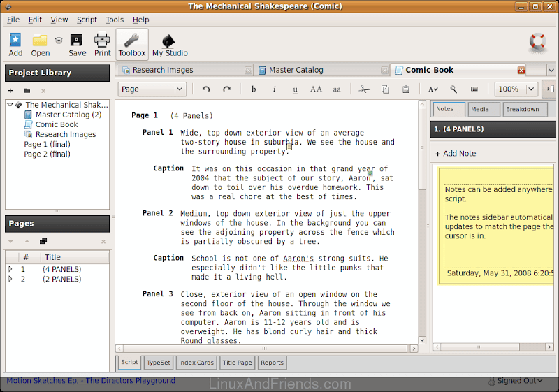Open the Script menu

[87, 20]
